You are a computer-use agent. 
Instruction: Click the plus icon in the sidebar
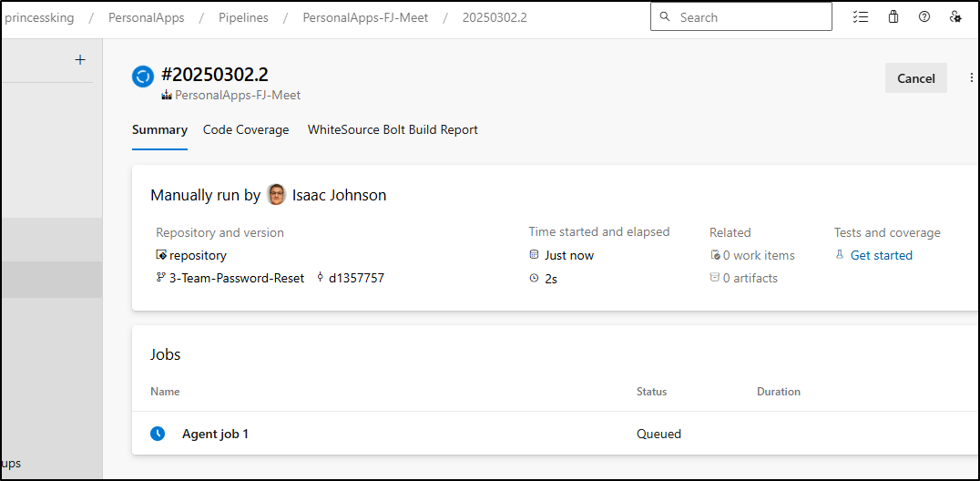[79, 60]
